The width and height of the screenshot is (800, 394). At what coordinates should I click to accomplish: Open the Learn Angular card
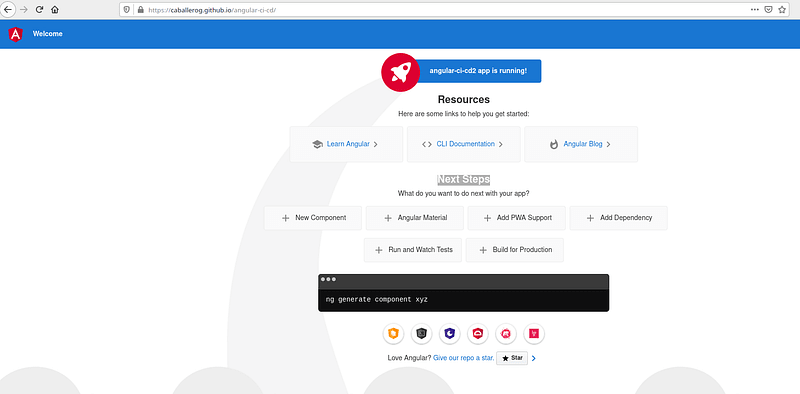pos(346,144)
